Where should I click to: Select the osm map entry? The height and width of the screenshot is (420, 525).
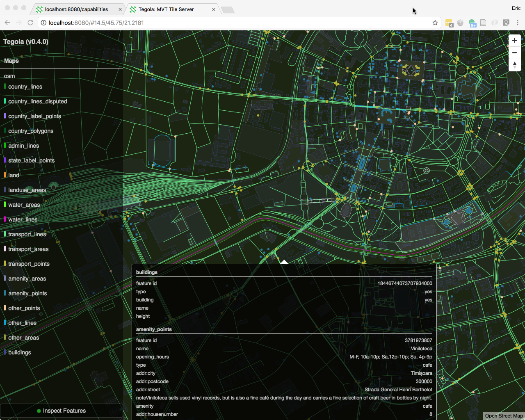coord(9,76)
